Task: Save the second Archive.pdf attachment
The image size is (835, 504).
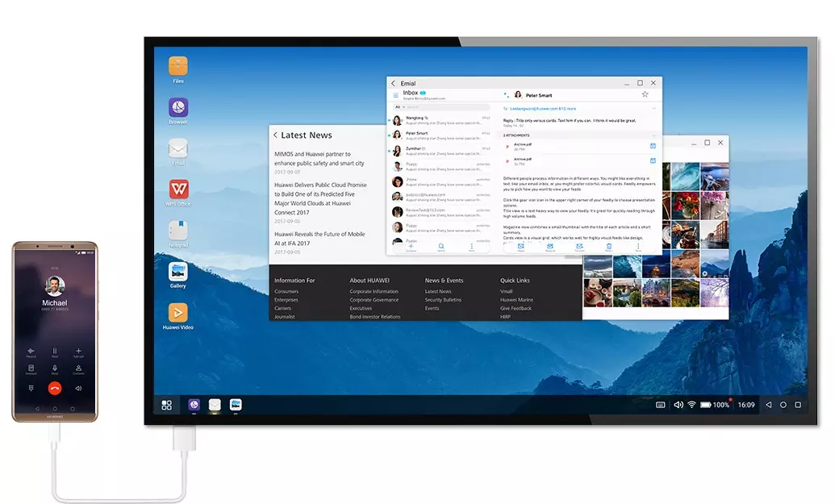Action: pos(653,160)
